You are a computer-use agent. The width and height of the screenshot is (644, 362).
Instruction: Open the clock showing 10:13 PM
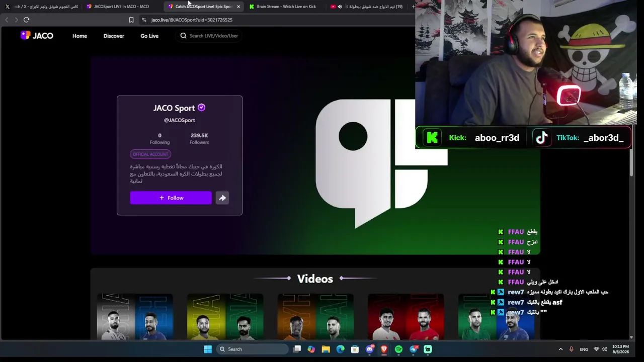620,349
